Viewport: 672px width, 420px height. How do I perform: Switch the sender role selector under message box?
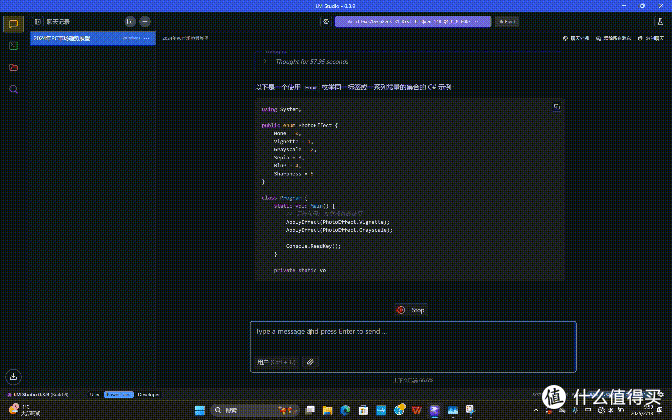click(x=276, y=362)
